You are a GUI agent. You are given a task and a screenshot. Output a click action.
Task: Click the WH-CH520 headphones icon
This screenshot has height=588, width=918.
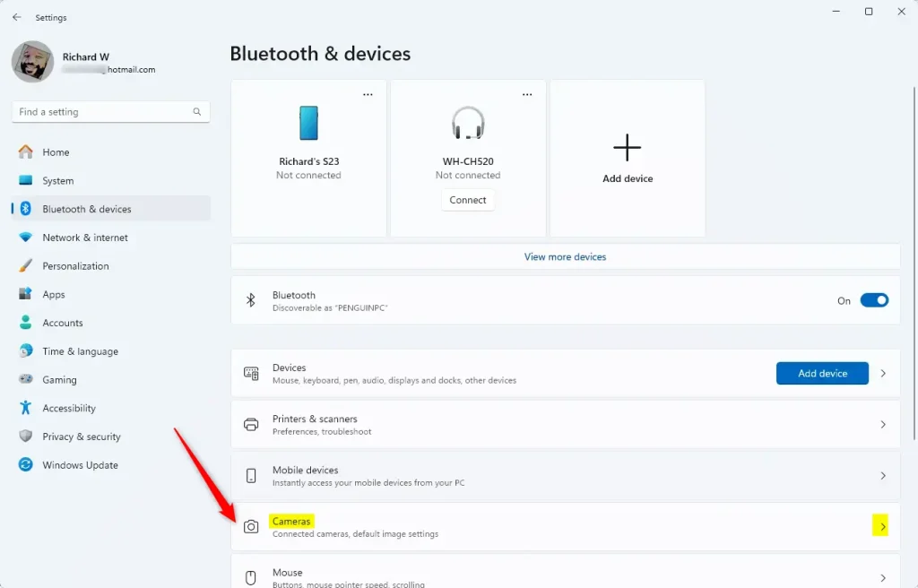(468, 123)
